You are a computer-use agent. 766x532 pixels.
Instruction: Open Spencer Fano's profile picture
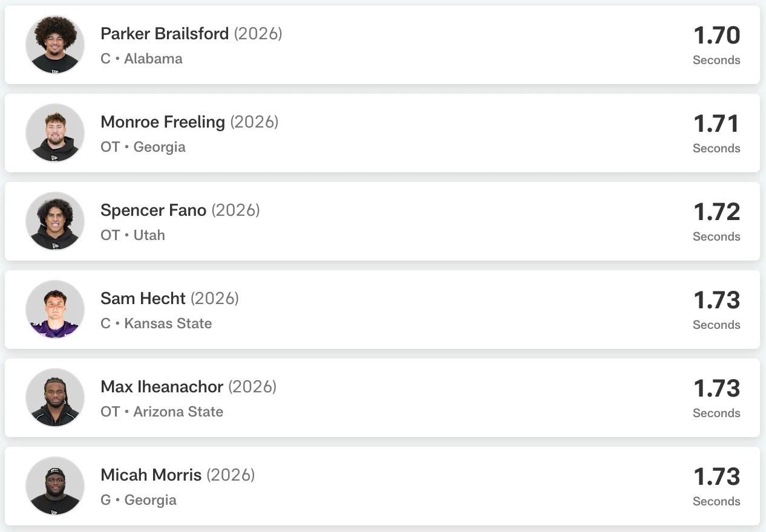tap(55, 221)
